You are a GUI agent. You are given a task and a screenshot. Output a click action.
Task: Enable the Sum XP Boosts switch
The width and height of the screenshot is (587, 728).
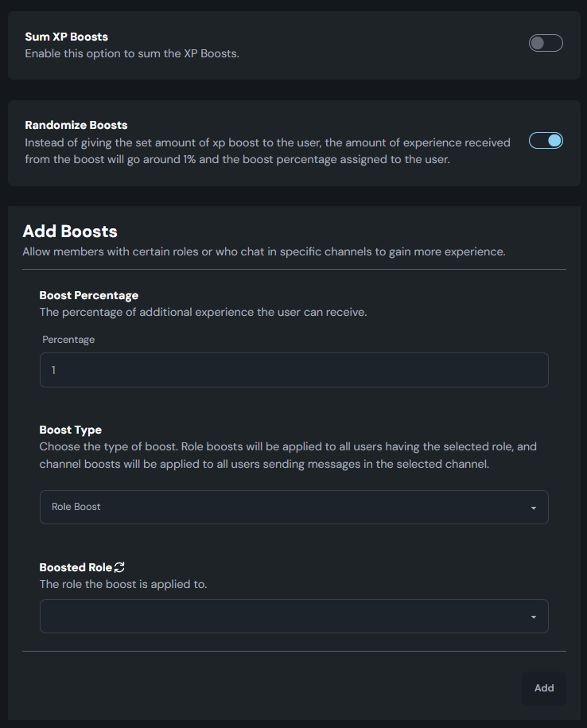coord(546,43)
